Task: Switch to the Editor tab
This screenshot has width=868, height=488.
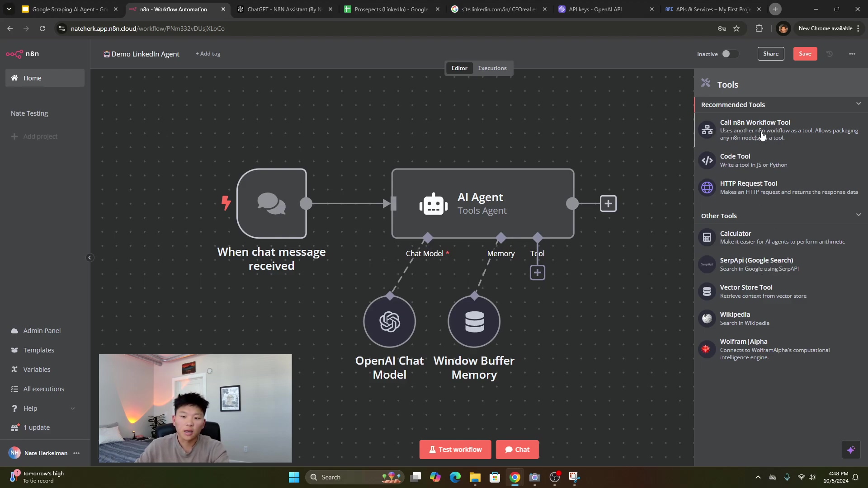Action: [x=459, y=68]
